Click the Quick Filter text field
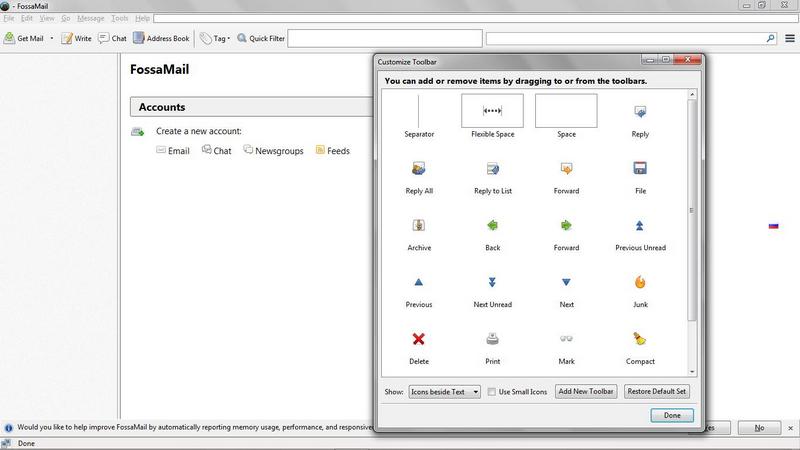 pyautogui.click(x=385, y=38)
